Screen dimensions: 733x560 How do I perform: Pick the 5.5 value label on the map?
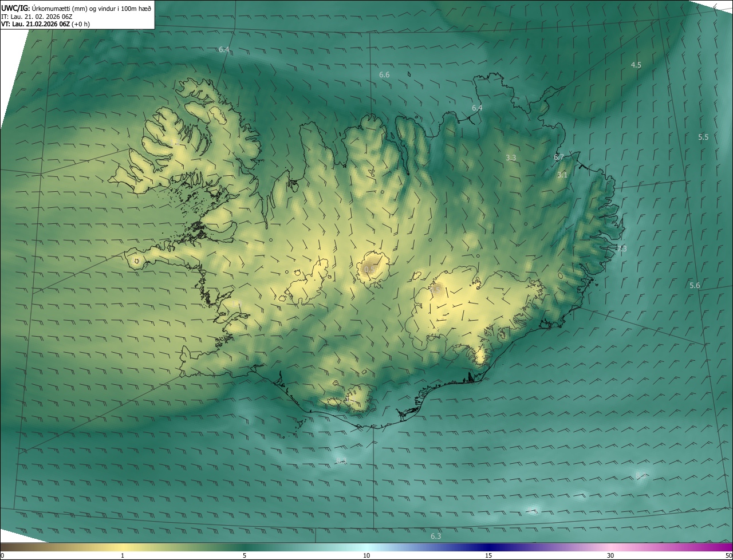tap(703, 137)
